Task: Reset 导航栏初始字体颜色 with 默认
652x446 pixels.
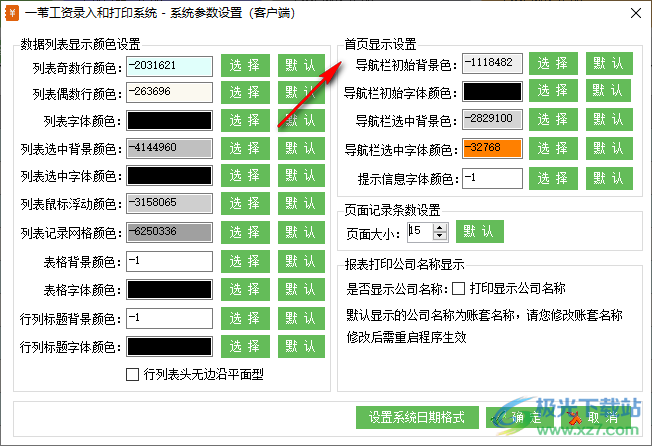Action: [x=608, y=91]
